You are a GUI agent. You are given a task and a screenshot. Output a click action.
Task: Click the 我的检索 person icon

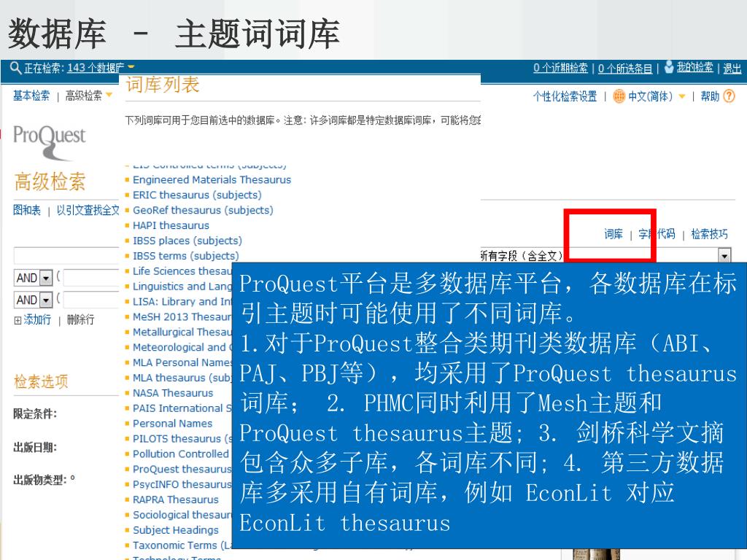pos(669,67)
